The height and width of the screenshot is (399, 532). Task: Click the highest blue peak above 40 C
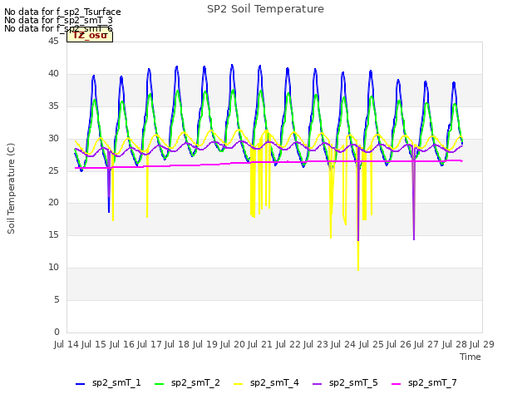(x=232, y=65)
